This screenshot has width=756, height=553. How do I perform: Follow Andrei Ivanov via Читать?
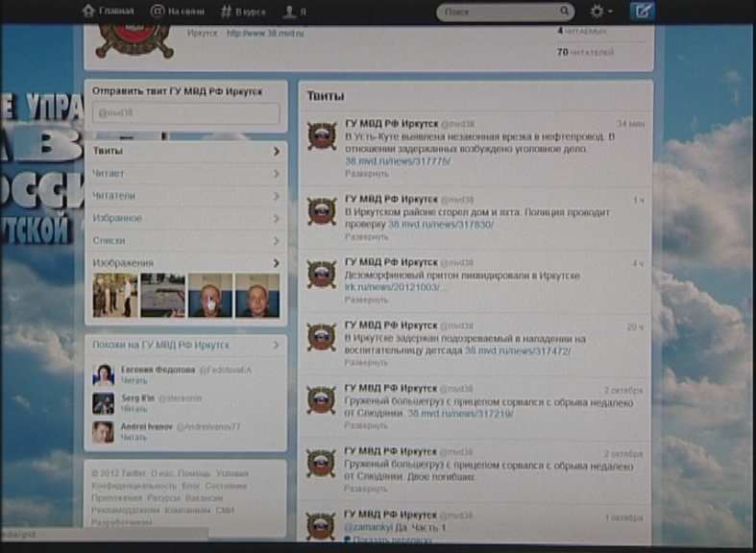point(134,438)
